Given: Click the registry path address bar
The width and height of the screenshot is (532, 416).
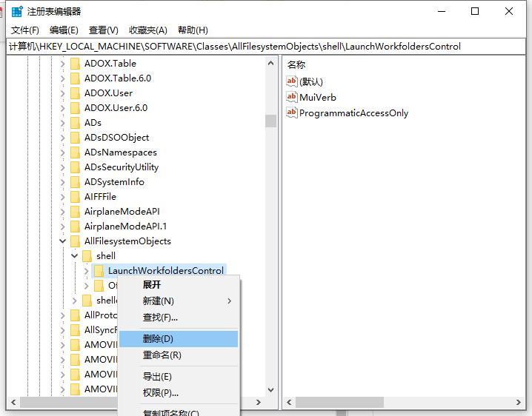Looking at the screenshot, I should point(266,47).
